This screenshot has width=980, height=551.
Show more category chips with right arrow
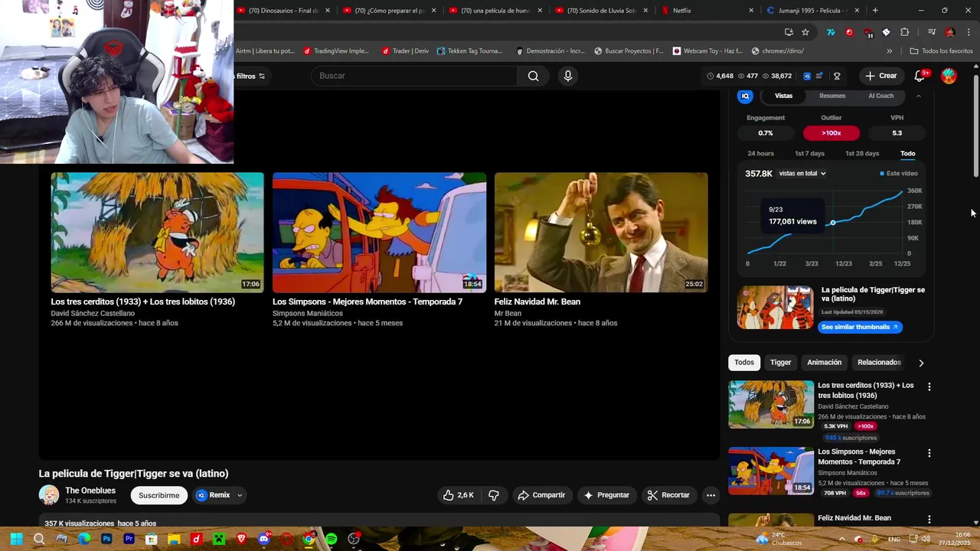click(921, 363)
